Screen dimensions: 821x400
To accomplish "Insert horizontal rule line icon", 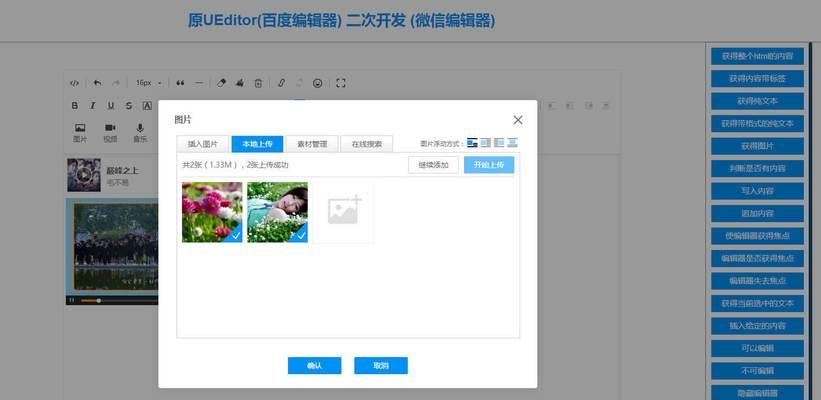I will click(198, 83).
